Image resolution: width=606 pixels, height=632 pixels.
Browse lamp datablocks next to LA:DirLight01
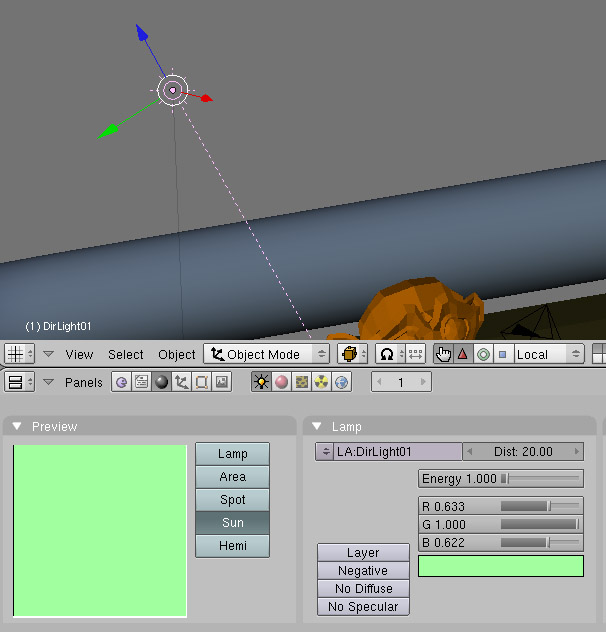pyautogui.click(x=324, y=451)
